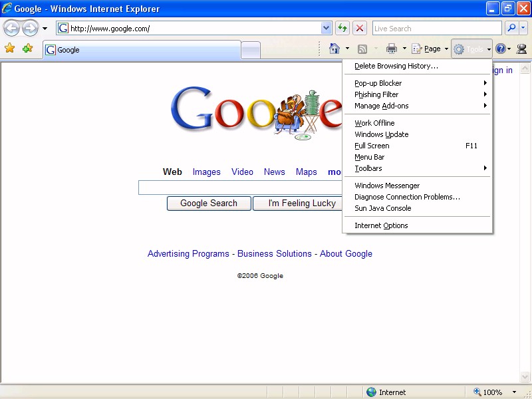Click the scrollbar up arrow

[525, 68]
